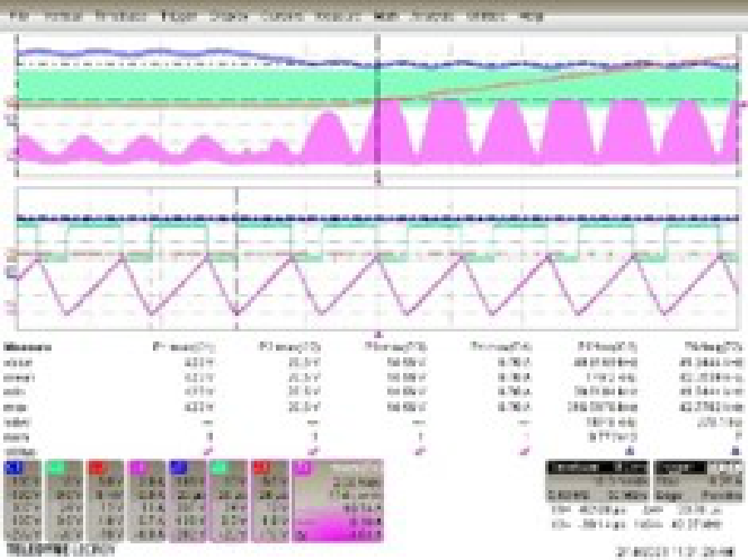
Task: Click the trigger position marker below upper grid
Action: (379, 177)
